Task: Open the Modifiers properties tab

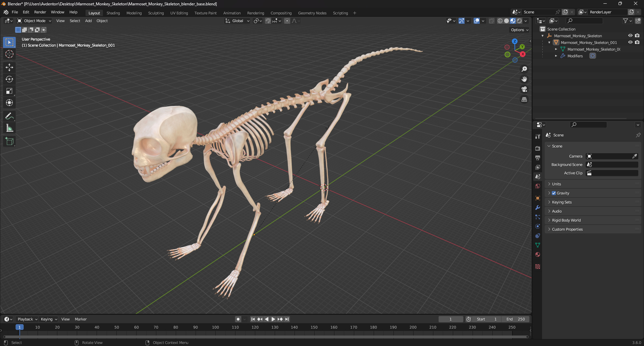Action: click(x=538, y=208)
